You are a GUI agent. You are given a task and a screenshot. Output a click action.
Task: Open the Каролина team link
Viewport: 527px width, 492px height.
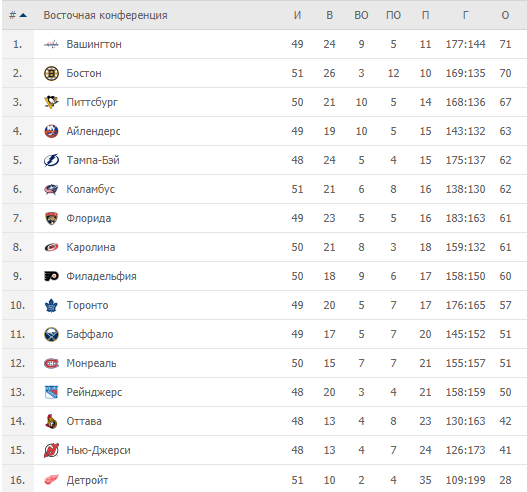pyautogui.click(x=91, y=247)
